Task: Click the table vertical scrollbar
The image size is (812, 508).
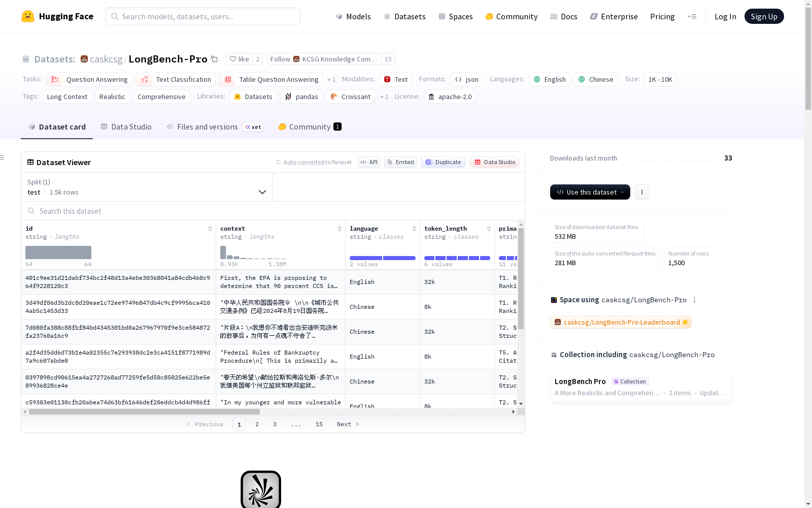Action: 521,278
